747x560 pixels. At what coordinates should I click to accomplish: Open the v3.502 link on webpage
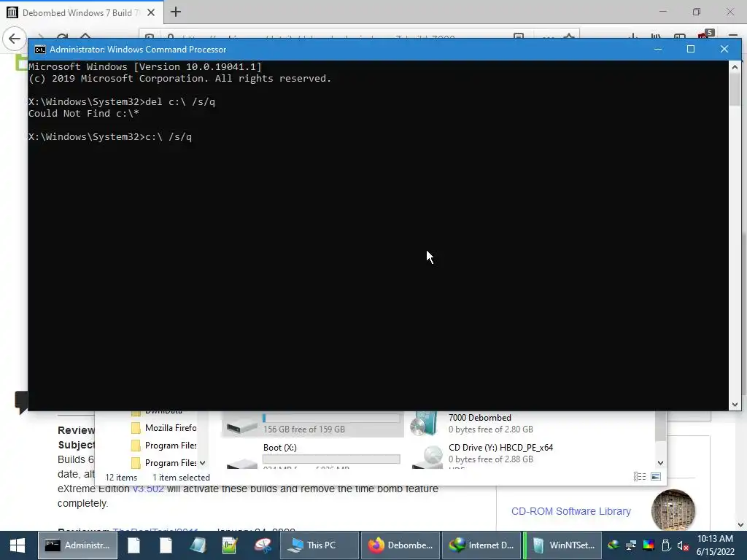[x=148, y=489]
